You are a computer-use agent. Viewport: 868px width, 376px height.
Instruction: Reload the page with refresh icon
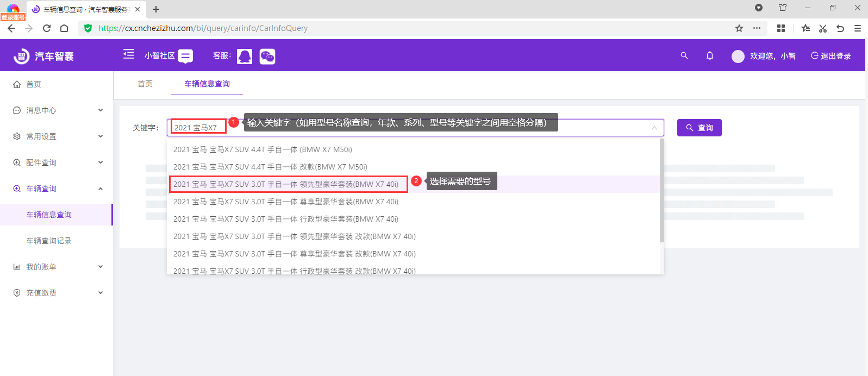pos(47,28)
